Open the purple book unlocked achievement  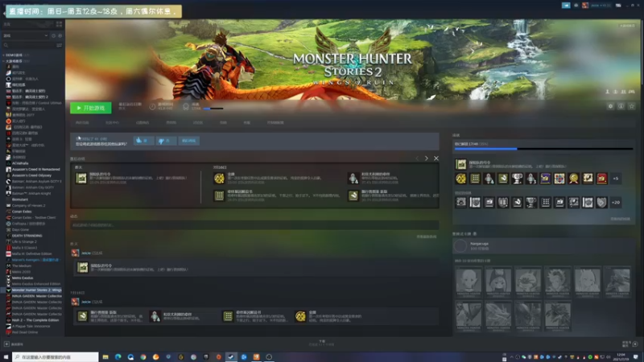pos(546,179)
